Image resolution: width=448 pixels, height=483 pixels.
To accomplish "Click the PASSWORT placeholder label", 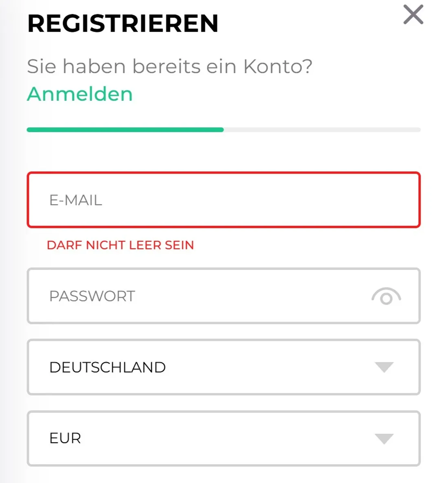I will (x=92, y=296).
